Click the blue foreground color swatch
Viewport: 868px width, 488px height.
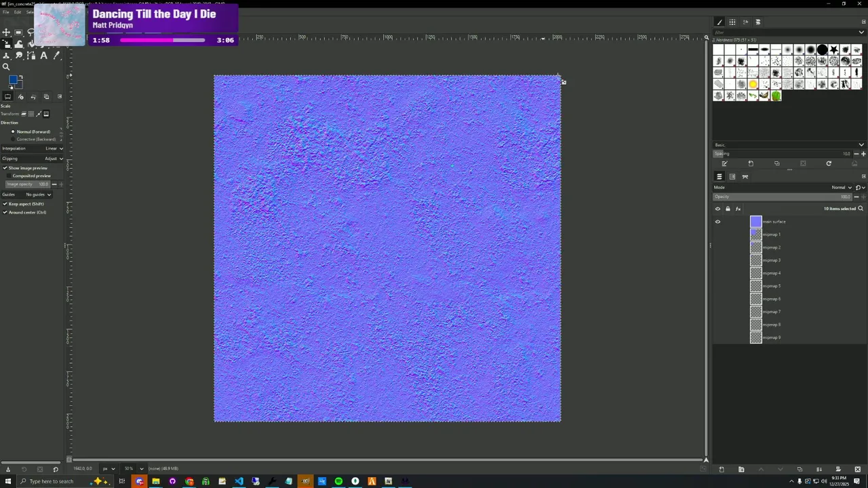point(13,79)
